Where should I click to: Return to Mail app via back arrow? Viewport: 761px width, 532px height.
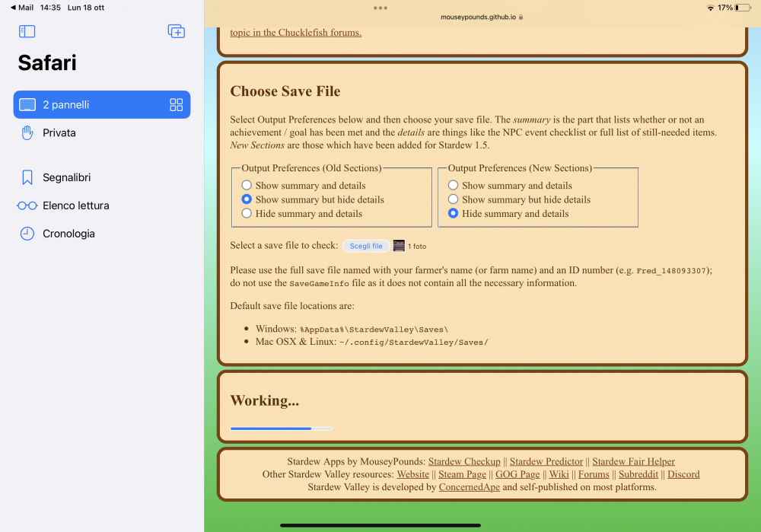(x=21, y=8)
